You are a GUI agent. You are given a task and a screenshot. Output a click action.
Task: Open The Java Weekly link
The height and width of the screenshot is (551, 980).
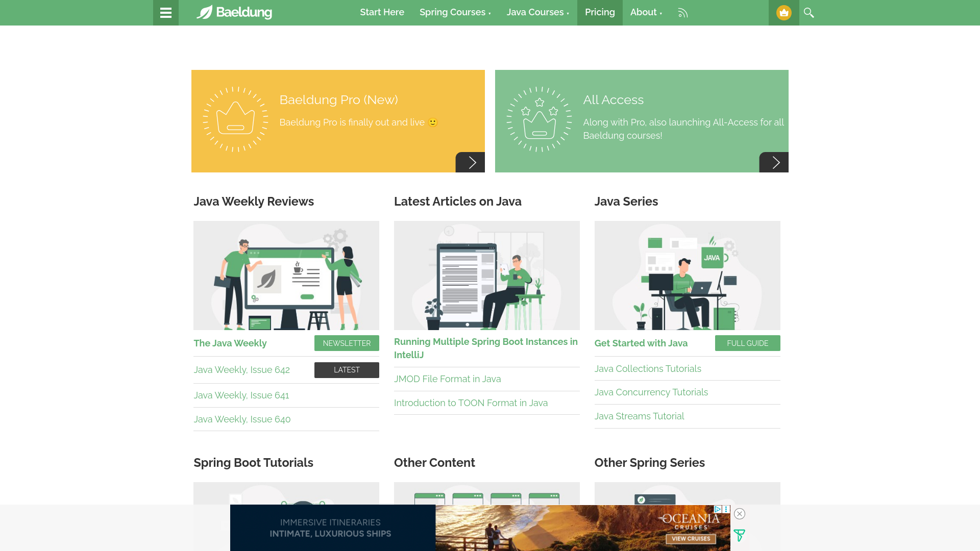click(230, 343)
